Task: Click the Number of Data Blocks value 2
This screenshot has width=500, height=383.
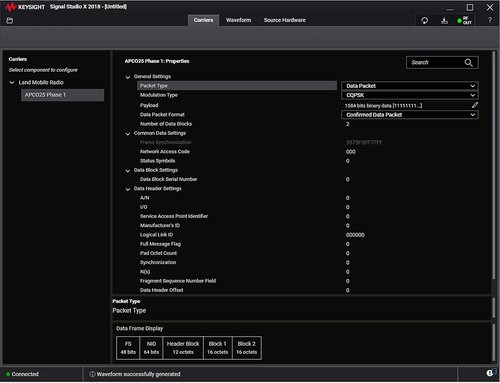Action: click(348, 124)
